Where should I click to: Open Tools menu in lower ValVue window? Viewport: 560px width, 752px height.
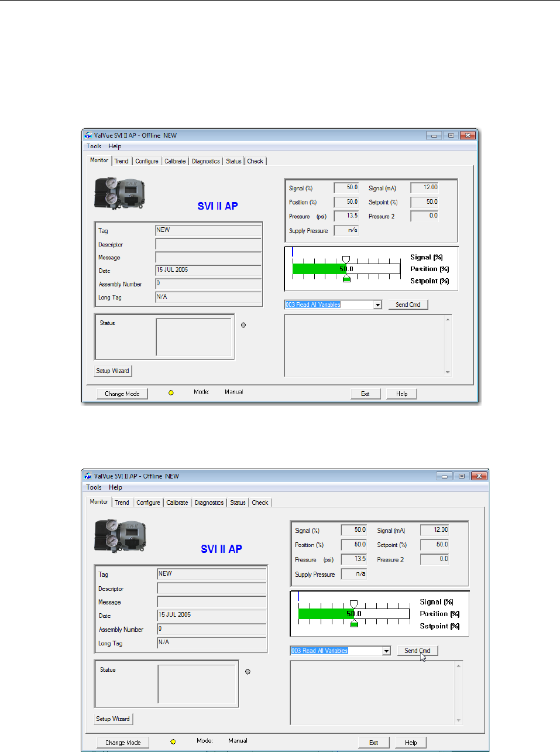94,487
